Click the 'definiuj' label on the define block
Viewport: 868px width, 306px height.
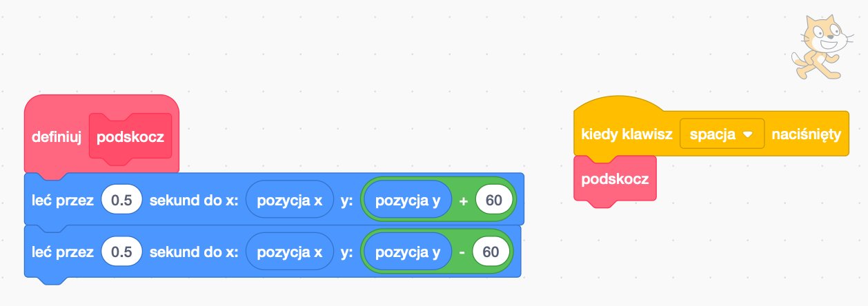57,136
